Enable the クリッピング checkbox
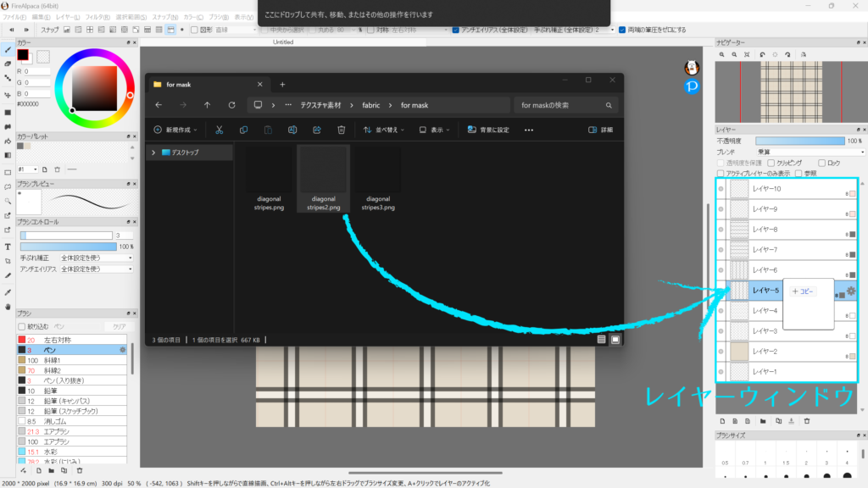The height and width of the screenshot is (488, 868). [x=771, y=163]
